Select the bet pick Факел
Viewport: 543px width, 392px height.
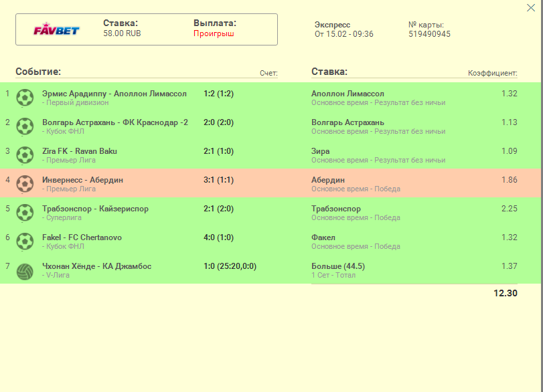(323, 237)
